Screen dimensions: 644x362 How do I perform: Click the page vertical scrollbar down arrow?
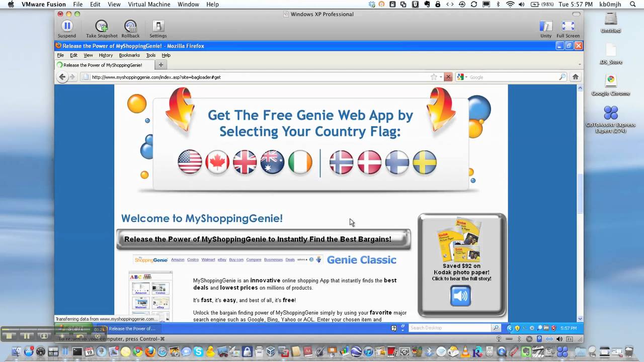(580, 319)
